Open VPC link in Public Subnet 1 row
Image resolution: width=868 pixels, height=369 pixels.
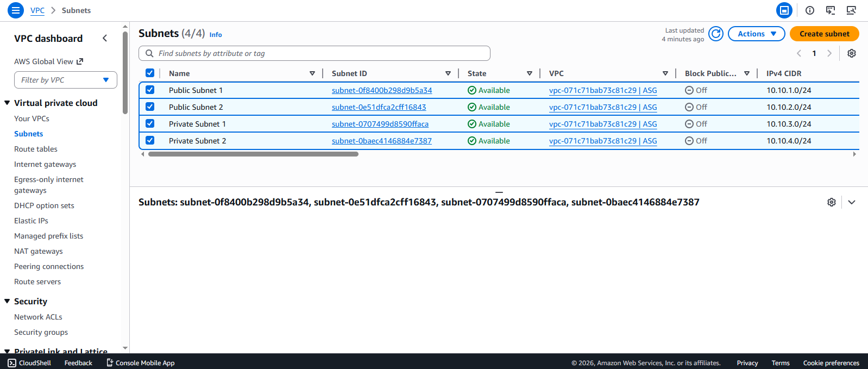pyautogui.click(x=603, y=90)
